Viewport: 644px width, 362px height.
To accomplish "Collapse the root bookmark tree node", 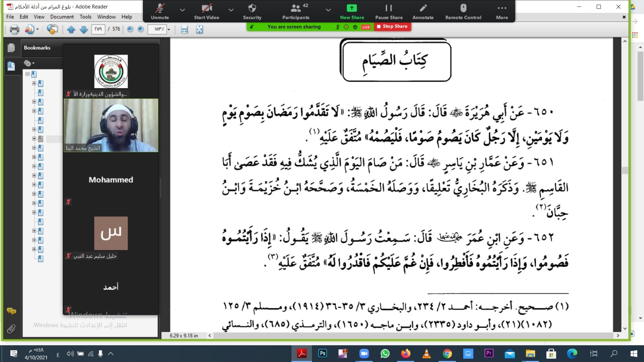I will point(27,74).
